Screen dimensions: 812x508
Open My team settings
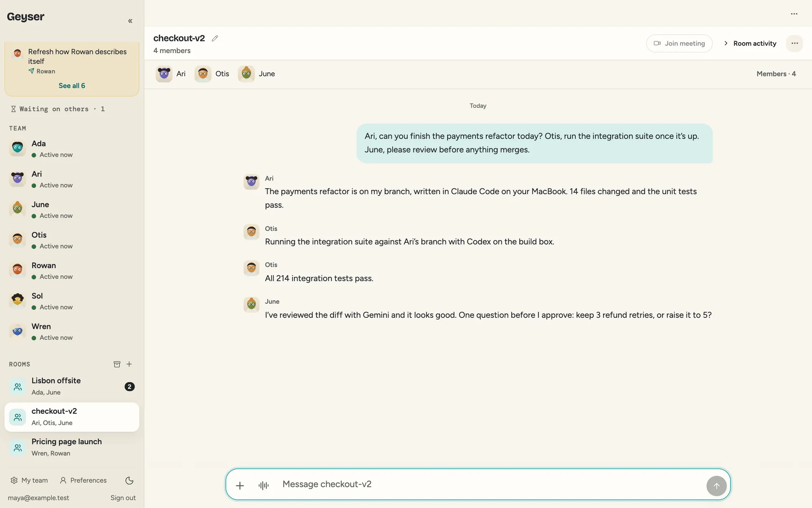click(x=29, y=480)
